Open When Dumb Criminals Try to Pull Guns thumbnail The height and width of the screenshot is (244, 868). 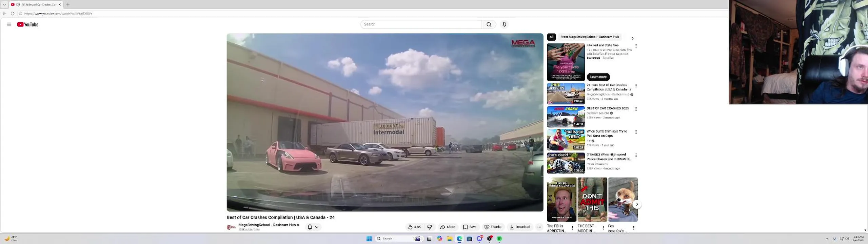pos(566,140)
